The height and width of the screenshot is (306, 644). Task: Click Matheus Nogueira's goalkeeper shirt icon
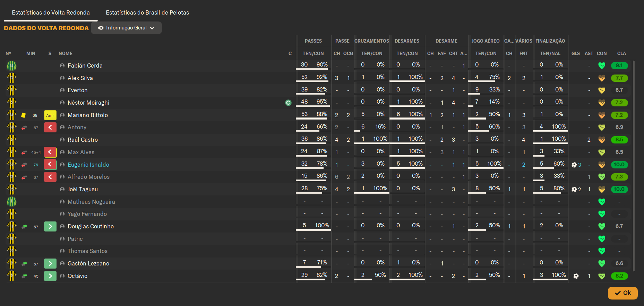click(x=11, y=201)
